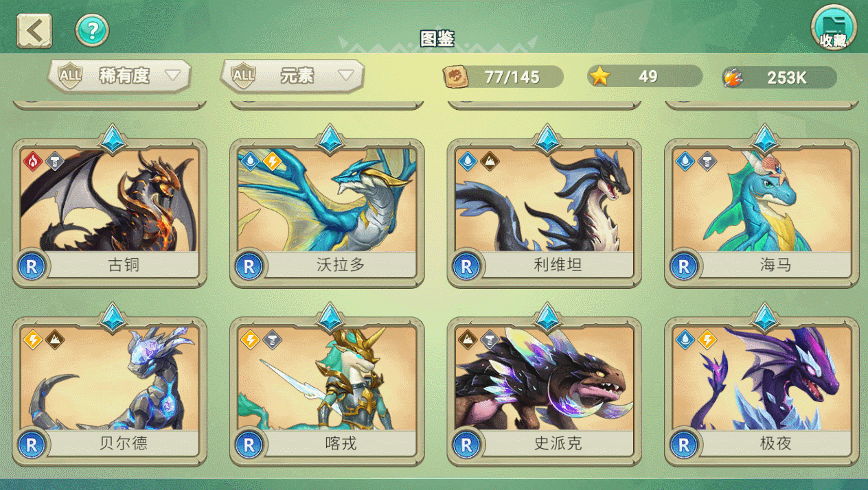Click the lightning element icon on 沃拉多 card
Screen dimensions: 868x490
pyautogui.click(x=272, y=161)
